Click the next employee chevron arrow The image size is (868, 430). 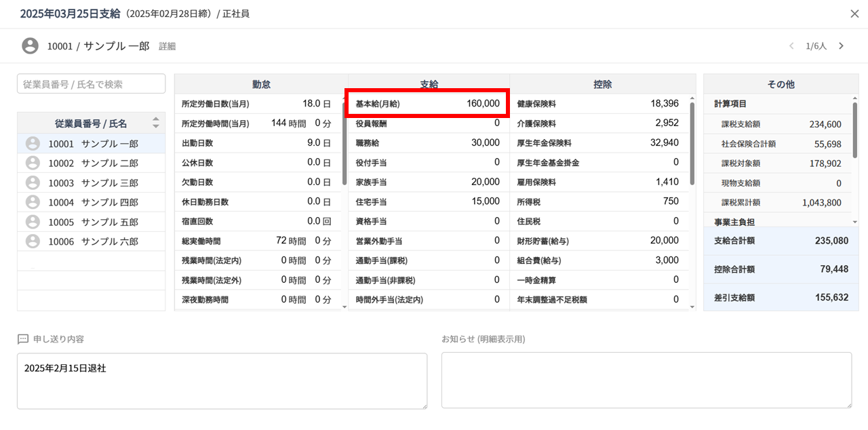842,46
